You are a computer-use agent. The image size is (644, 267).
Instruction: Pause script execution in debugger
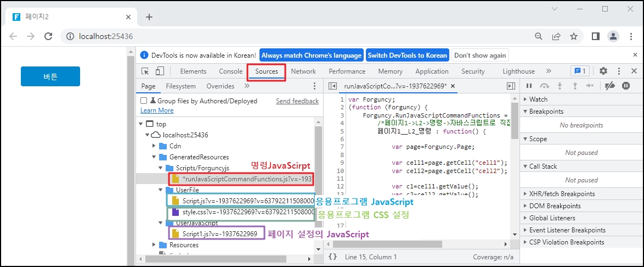(529, 86)
